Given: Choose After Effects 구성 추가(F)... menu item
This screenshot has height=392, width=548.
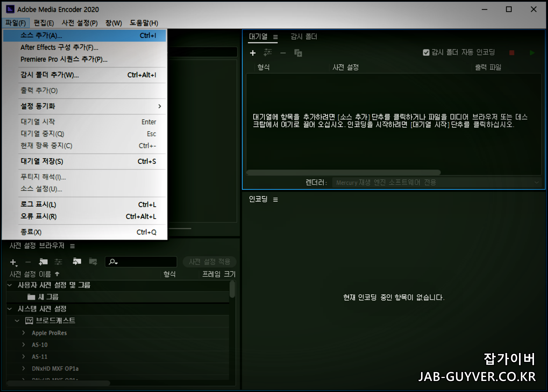Looking at the screenshot, I should pyautogui.click(x=85, y=48).
